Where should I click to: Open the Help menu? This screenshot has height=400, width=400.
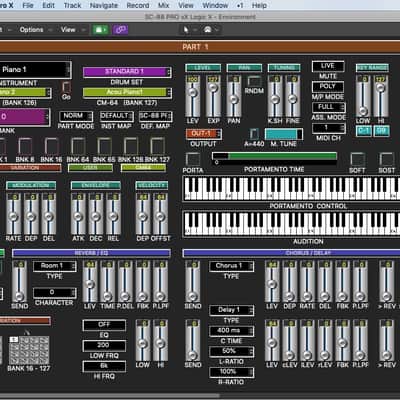coord(259,5)
